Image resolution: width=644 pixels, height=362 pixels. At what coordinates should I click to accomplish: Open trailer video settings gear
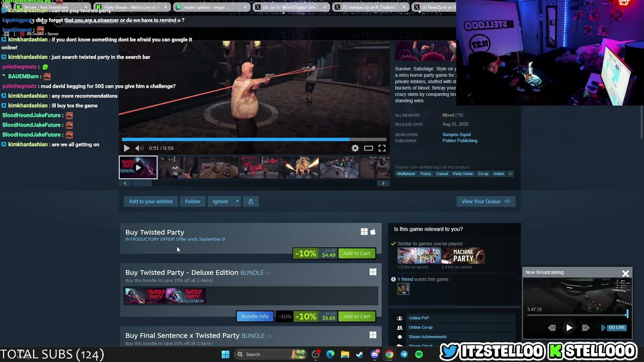coord(355,148)
